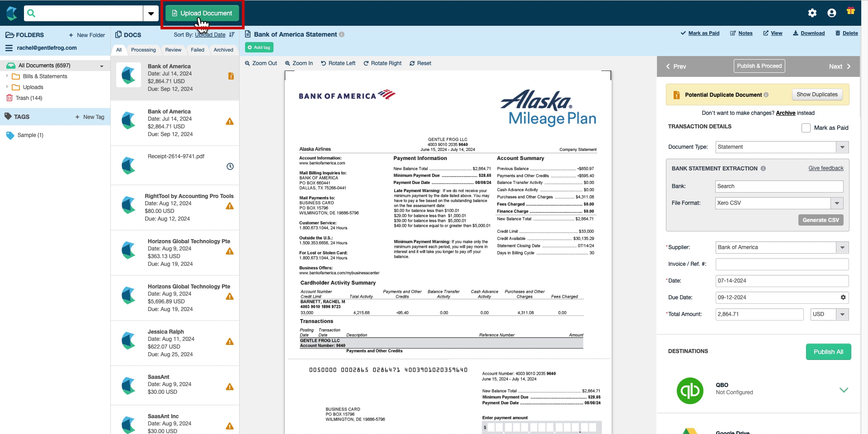The width and height of the screenshot is (868, 434).
Task: Click the Show Duplicates button
Action: [x=817, y=94]
